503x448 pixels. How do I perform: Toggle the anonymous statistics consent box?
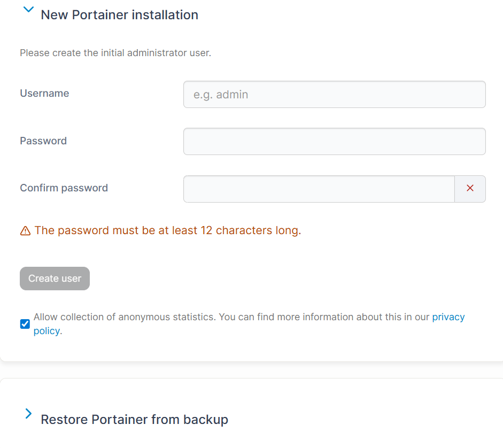coord(25,324)
